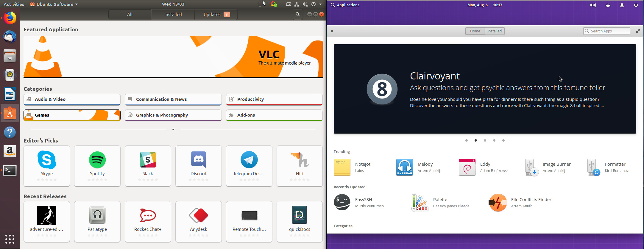Open the Activities overview
The image size is (644, 249).
click(x=14, y=4)
